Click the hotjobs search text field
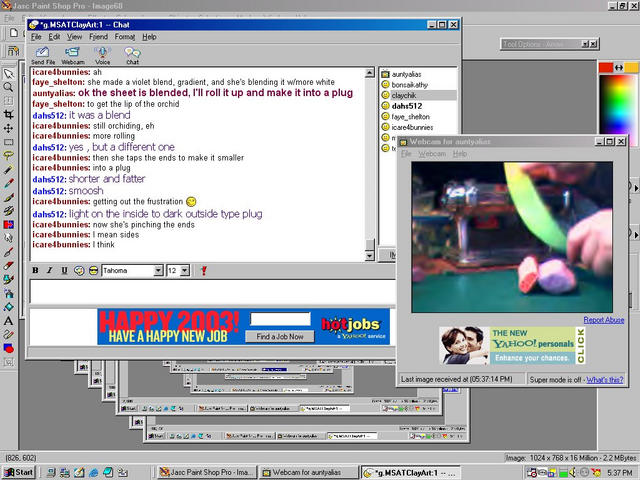 pos(280,319)
